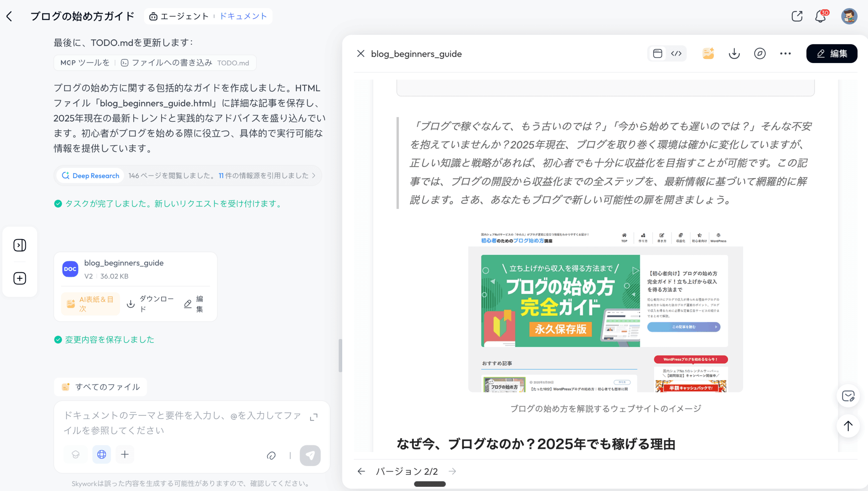The image size is (868, 491).
Task: Share via the external link icon top right
Action: coord(797,16)
